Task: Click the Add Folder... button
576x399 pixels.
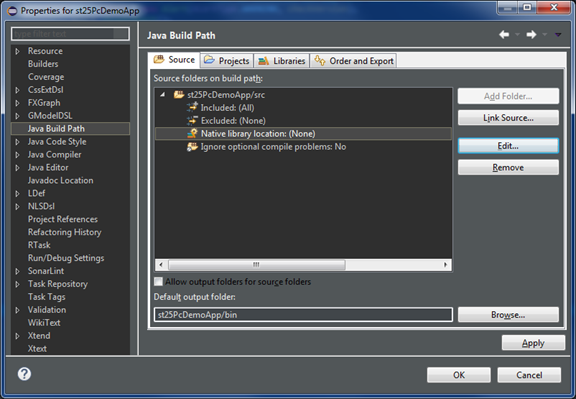Action: (x=508, y=96)
